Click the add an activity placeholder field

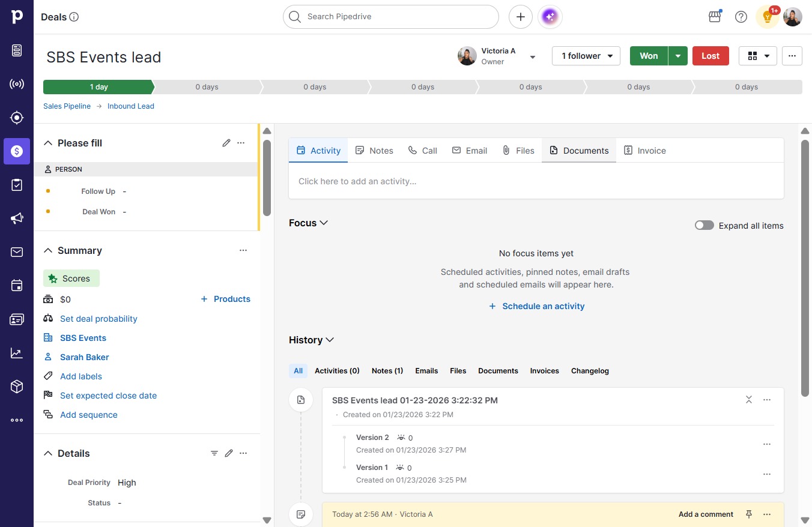536,181
